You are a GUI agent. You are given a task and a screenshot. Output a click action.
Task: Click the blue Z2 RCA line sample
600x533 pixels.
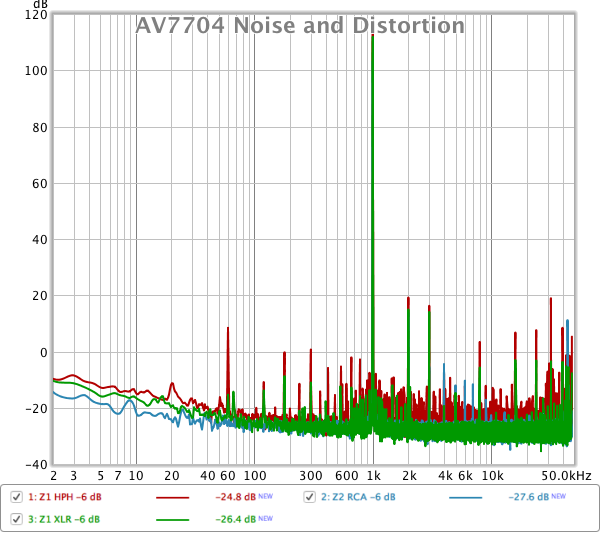[465, 497]
